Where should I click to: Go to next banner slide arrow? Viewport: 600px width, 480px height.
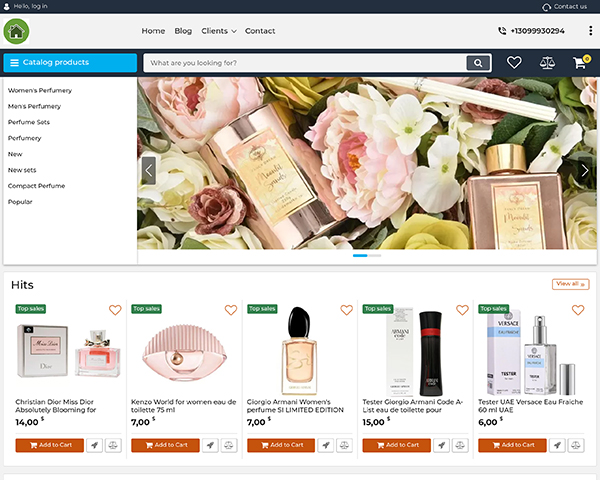point(585,170)
